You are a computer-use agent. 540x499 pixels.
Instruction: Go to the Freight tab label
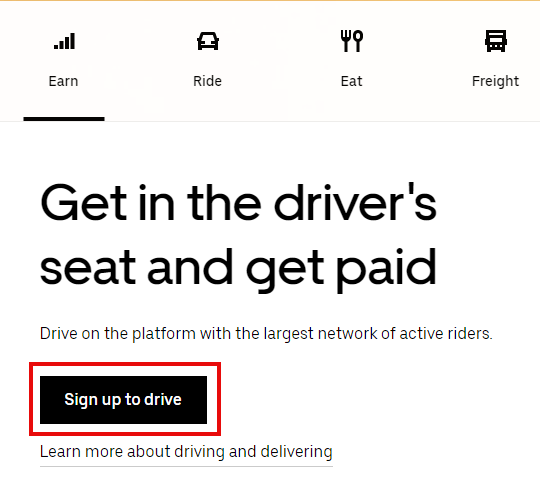(x=495, y=82)
